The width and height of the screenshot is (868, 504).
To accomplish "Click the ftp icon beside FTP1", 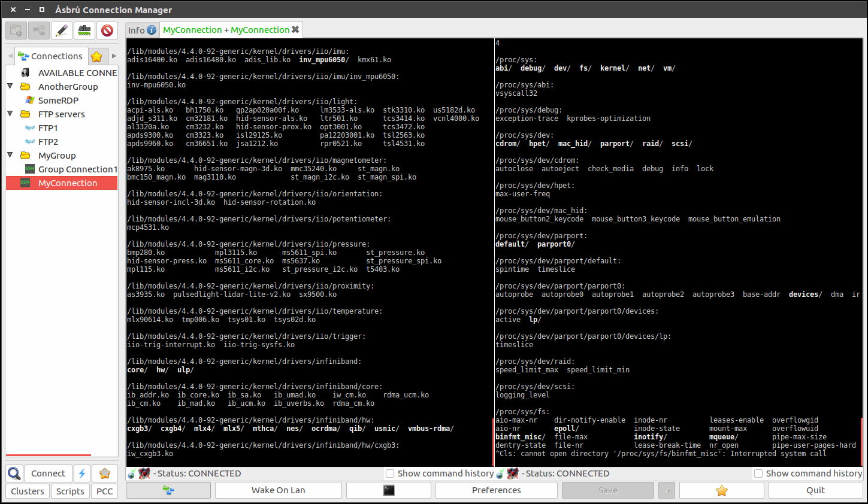I will tap(29, 127).
